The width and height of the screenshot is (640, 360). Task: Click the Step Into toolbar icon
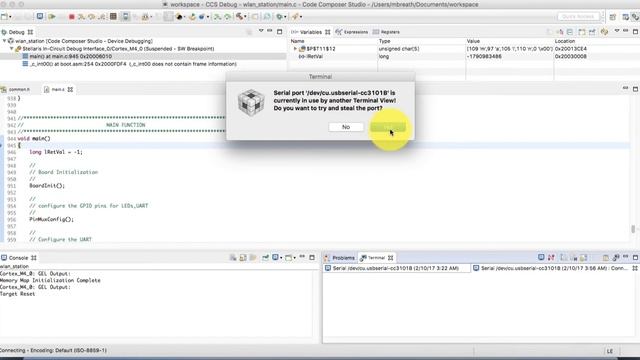81,17
